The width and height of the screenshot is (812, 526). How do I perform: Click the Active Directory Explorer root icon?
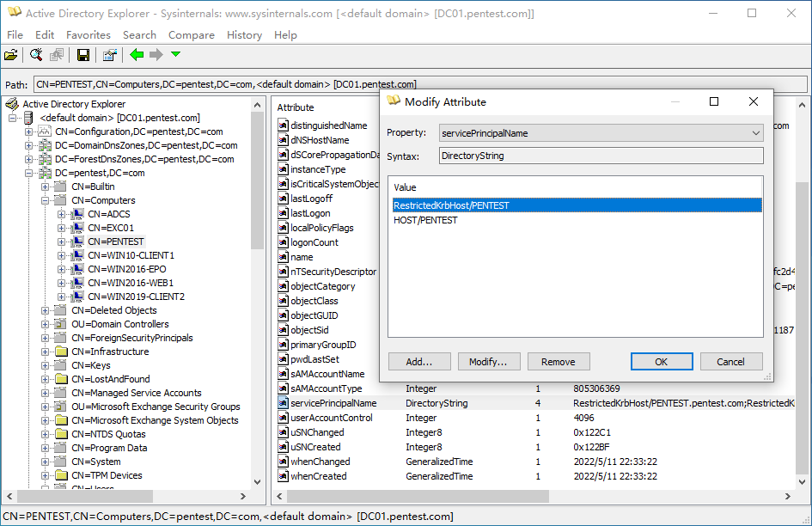[x=12, y=104]
